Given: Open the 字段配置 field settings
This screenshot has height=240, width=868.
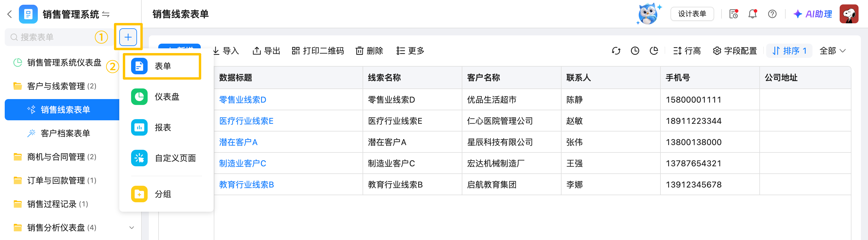Looking at the screenshot, I should [735, 51].
